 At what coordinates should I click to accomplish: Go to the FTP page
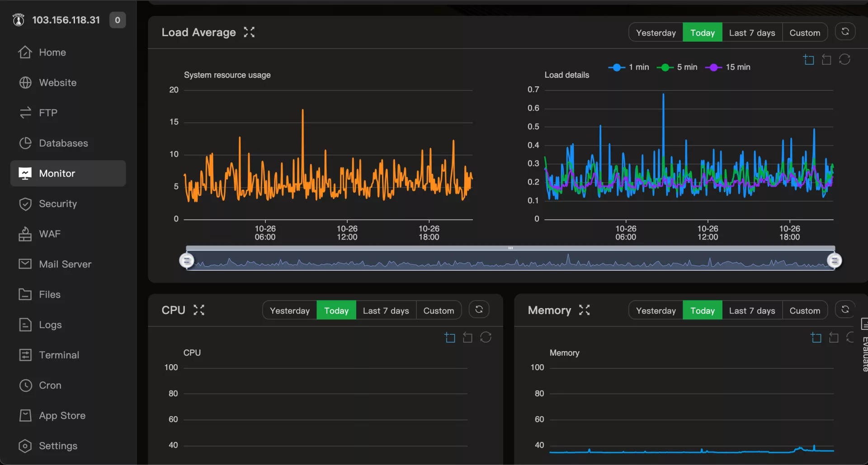point(68,113)
